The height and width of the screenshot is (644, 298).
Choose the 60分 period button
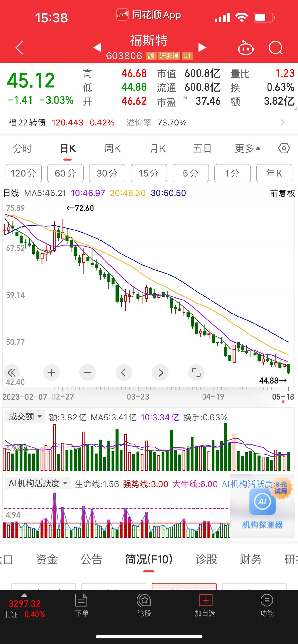[x=65, y=173]
